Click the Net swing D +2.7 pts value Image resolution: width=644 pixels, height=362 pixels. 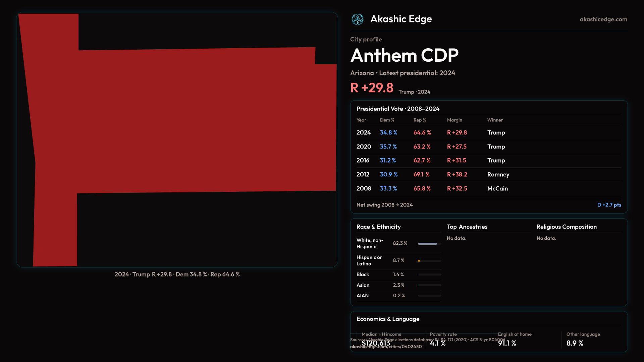pyautogui.click(x=609, y=205)
